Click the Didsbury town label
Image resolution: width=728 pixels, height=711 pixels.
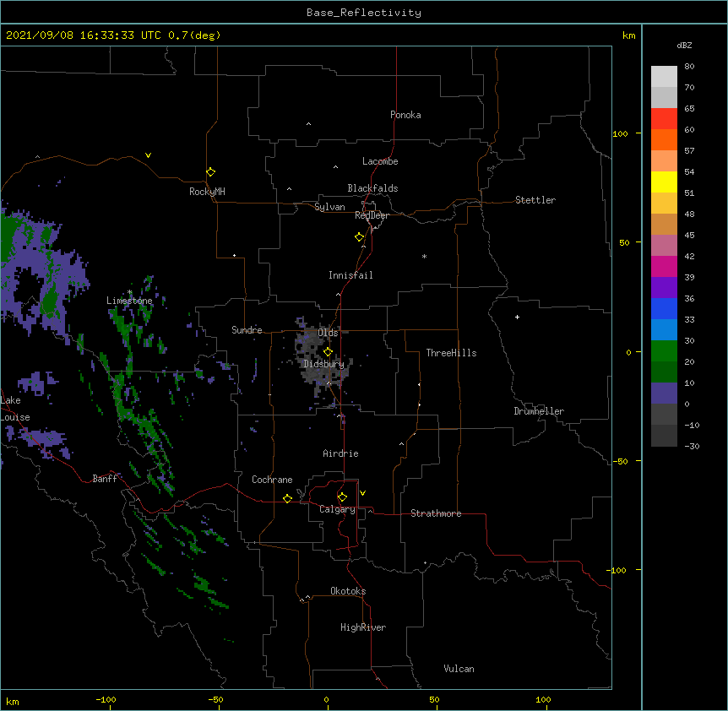point(324,364)
